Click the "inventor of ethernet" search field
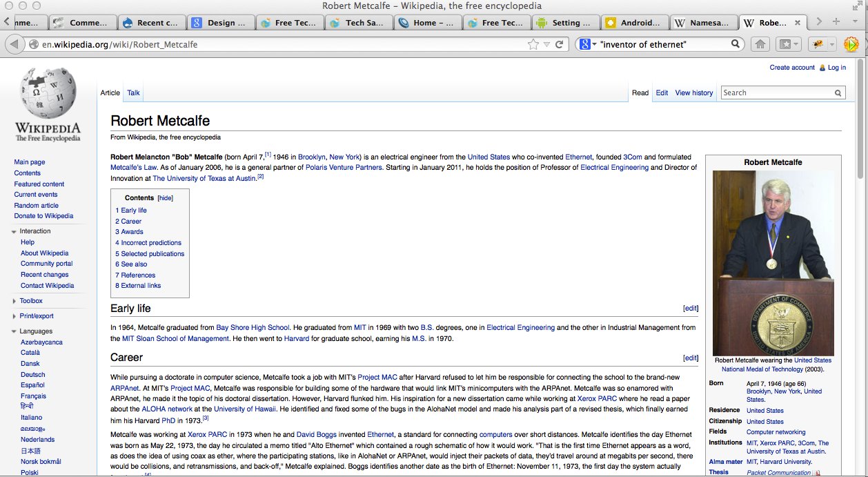 click(x=664, y=44)
